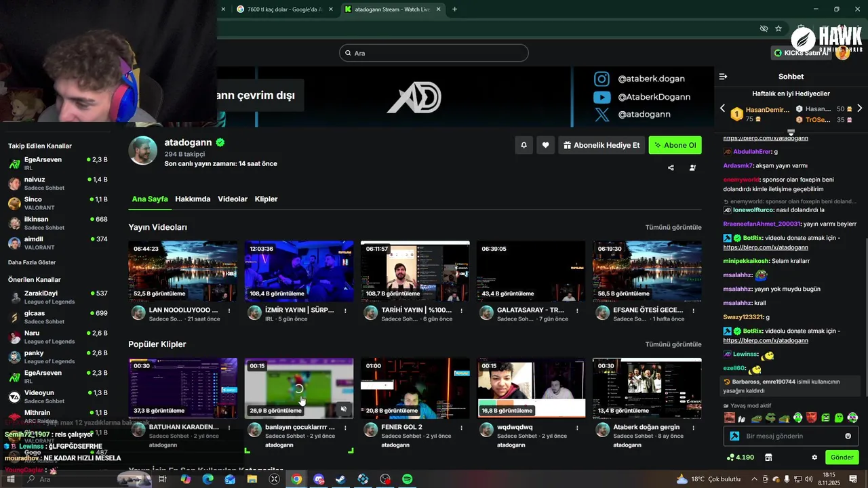Open options menu for EFSANE ÖTESİ GECE video
Screen dimensions: 868x488
click(x=693, y=311)
